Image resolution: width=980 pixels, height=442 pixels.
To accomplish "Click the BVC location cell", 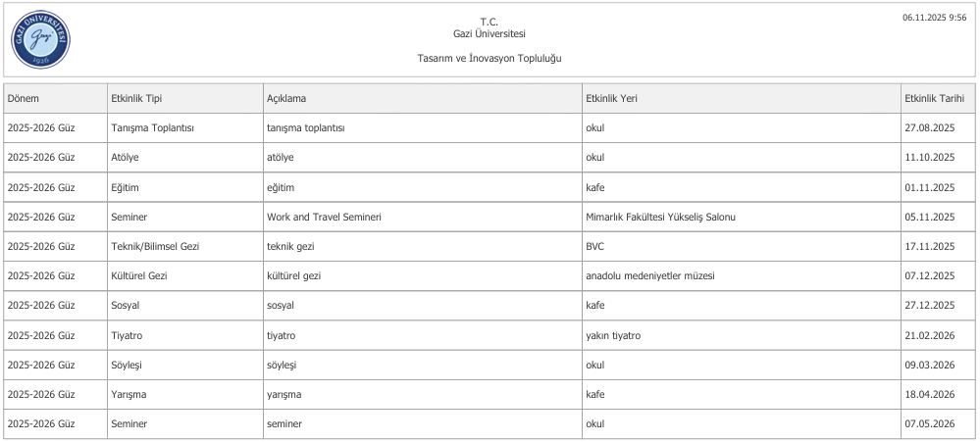I will (595, 246).
